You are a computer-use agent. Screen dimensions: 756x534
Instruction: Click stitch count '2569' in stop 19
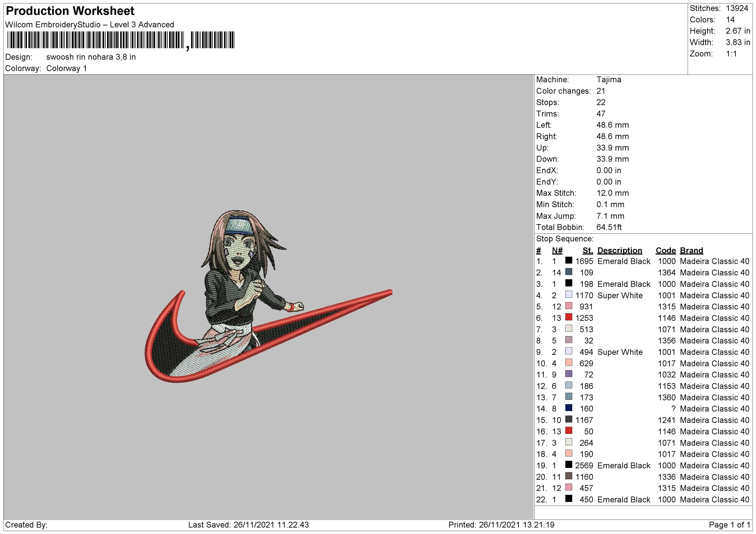[x=584, y=466]
